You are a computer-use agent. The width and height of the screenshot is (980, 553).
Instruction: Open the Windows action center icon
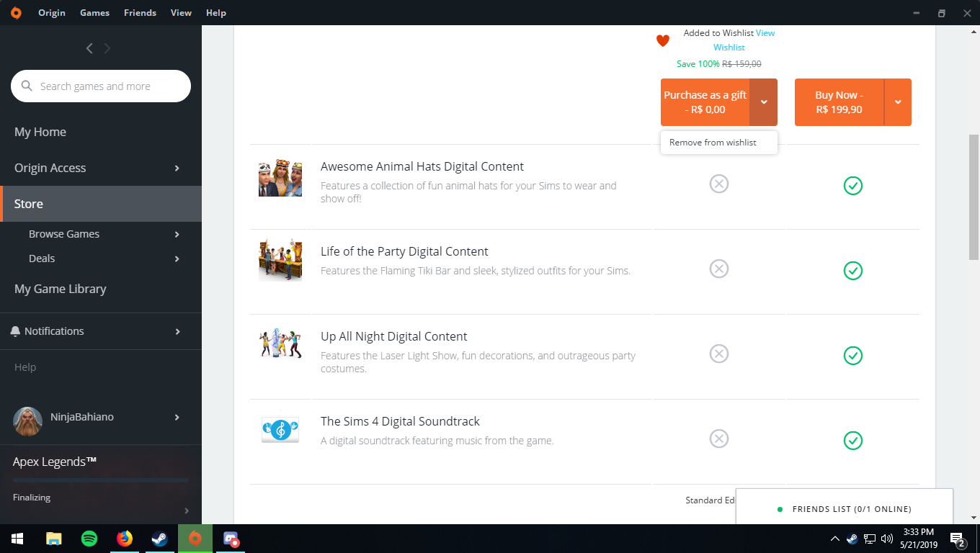point(958,539)
